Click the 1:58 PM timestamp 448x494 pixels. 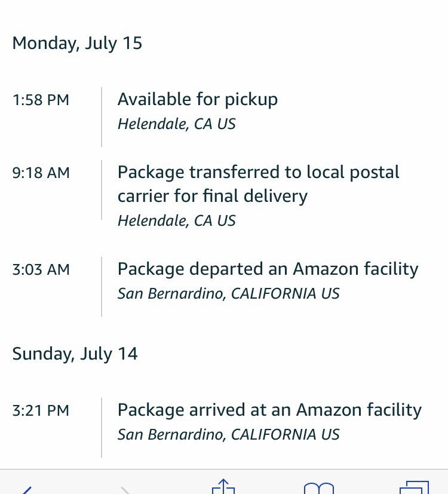coord(41,100)
